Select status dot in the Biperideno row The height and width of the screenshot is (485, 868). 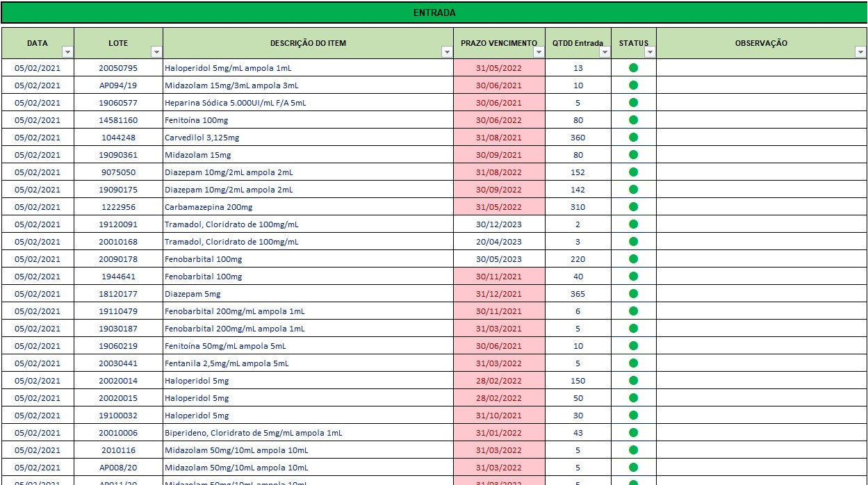633,433
